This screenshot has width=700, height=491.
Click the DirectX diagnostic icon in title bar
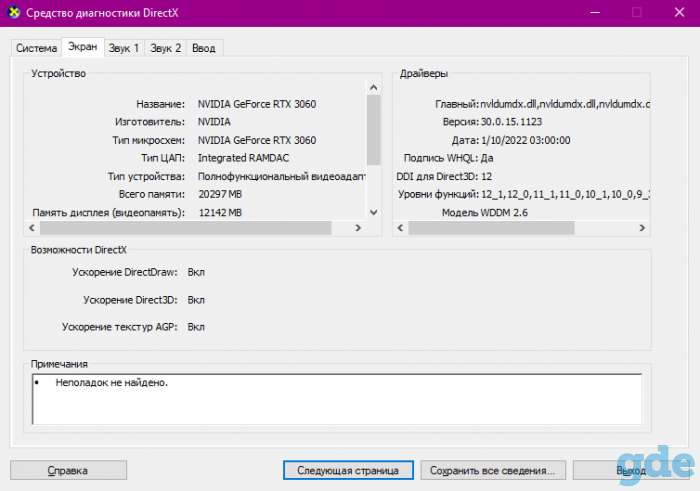point(14,12)
